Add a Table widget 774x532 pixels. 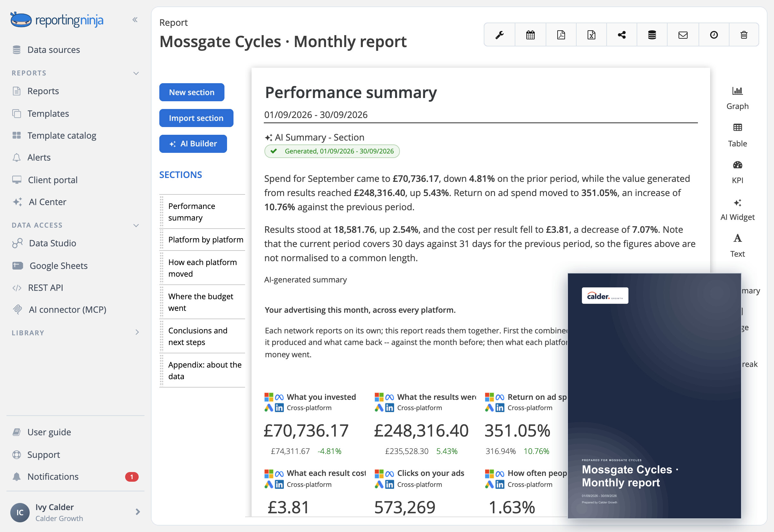click(737, 135)
